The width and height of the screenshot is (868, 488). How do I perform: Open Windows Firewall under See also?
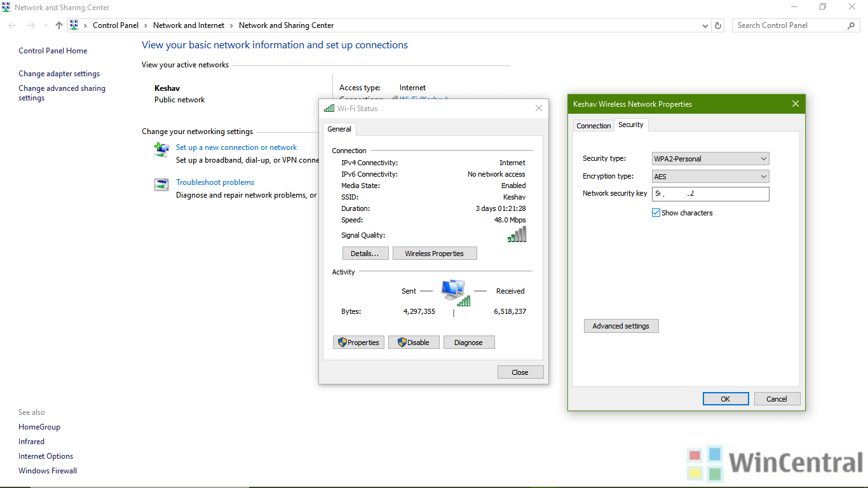[x=48, y=471]
